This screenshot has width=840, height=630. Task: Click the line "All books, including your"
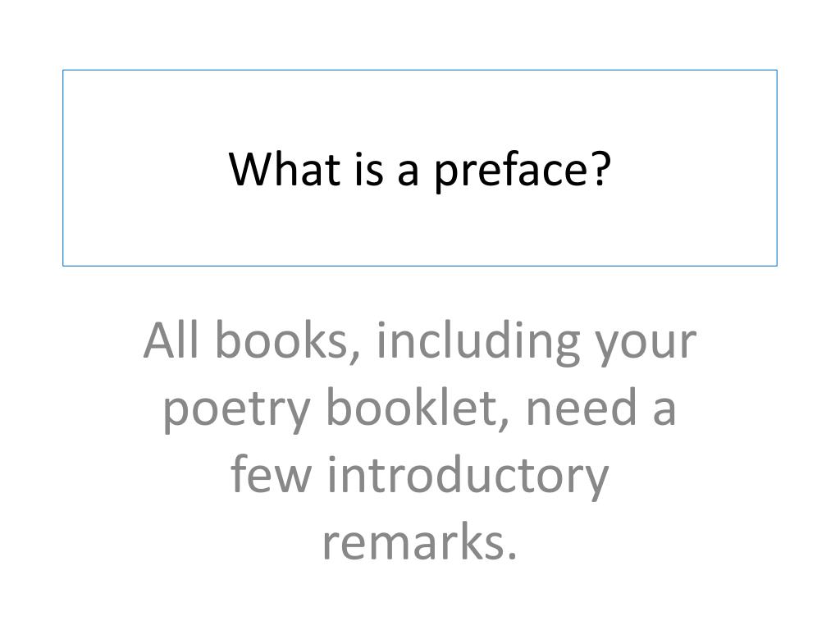(420, 343)
